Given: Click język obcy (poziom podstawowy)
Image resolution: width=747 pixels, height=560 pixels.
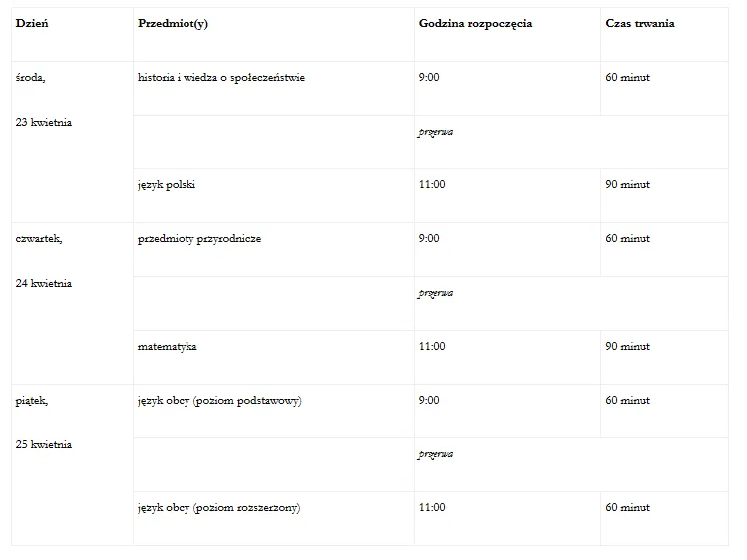Looking at the screenshot, I should [x=219, y=401].
